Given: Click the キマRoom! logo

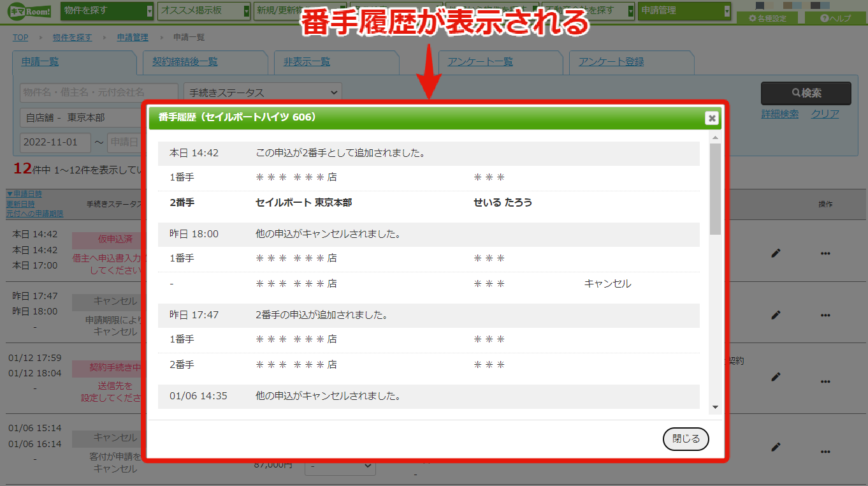Looking at the screenshot, I should [x=29, y=11].
